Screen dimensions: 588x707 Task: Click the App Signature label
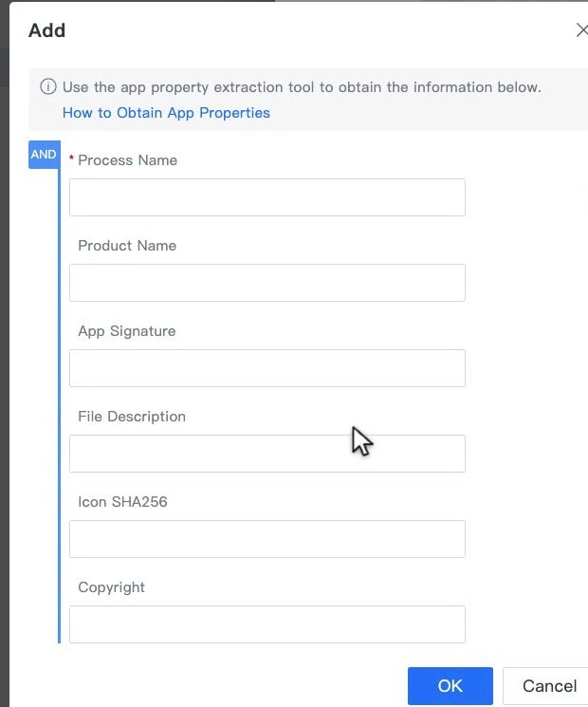point(127,331)
